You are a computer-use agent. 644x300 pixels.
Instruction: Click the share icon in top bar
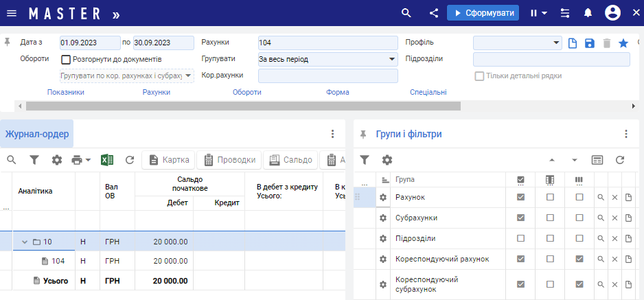433,13
